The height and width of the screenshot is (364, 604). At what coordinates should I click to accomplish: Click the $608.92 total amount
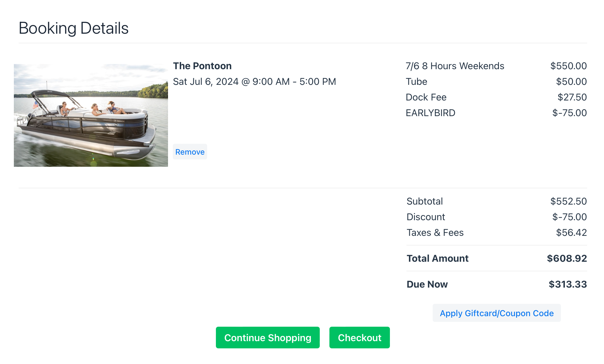point(567,258)
